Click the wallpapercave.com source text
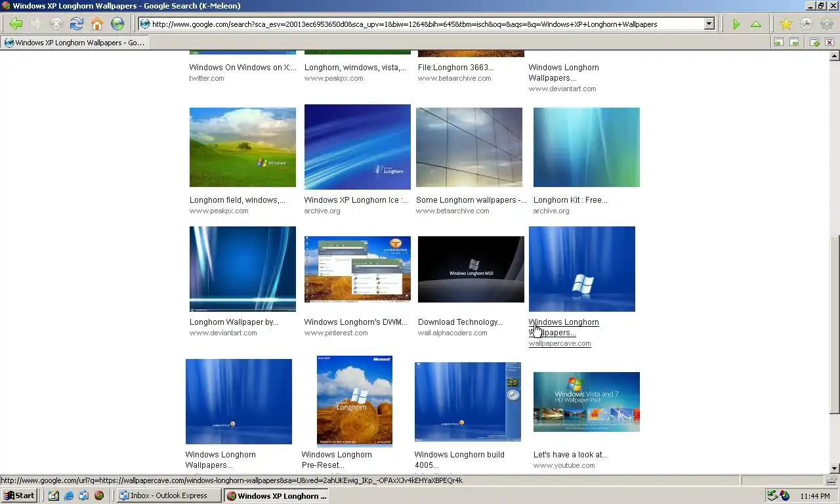This screenshot has height=504, width=840. point(560,343)
